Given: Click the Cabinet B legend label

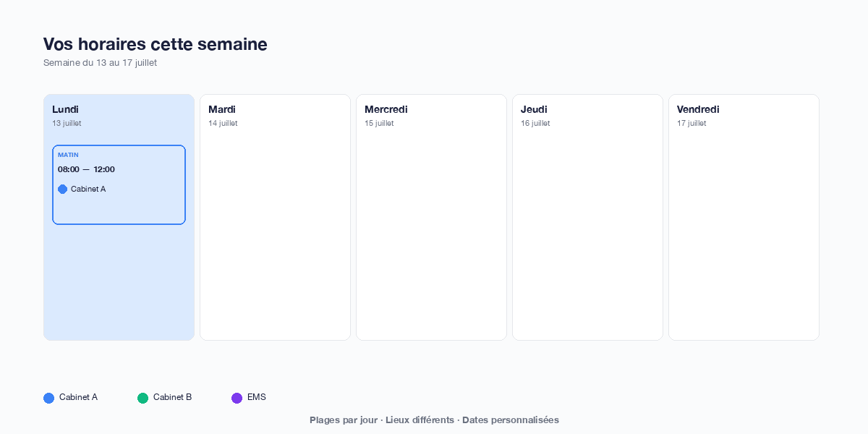Looking at the screenshot, I should coord(172,397).
